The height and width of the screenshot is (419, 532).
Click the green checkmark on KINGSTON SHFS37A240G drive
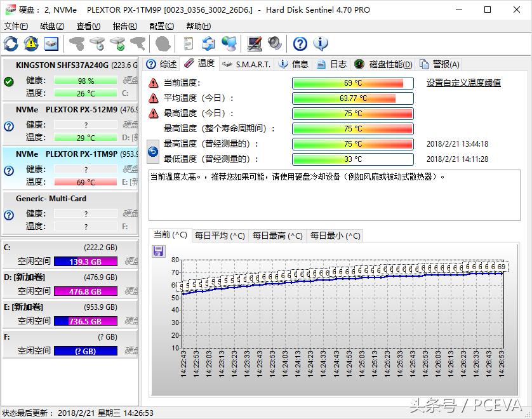point(9,81)
